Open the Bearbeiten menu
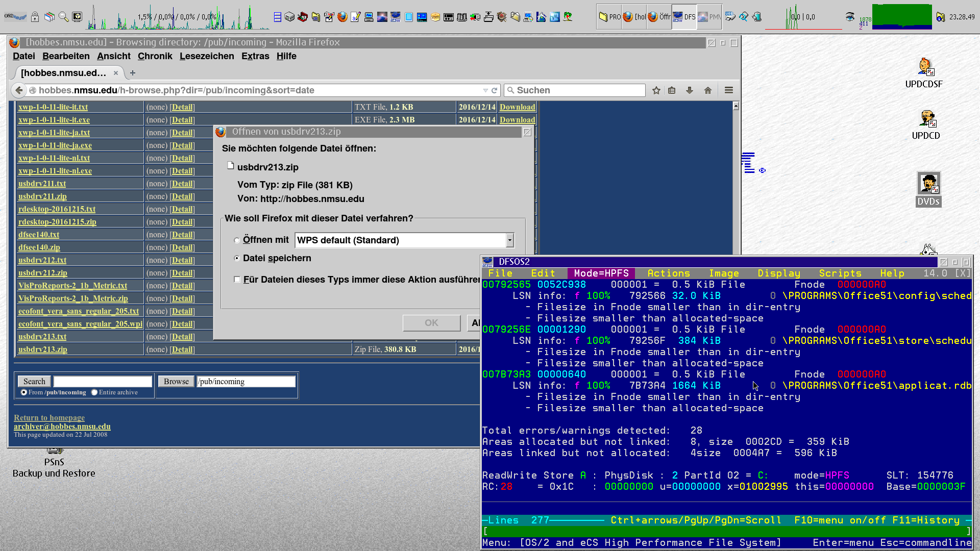The height and width of the screenshot is (551, 980). pos(66,56)
